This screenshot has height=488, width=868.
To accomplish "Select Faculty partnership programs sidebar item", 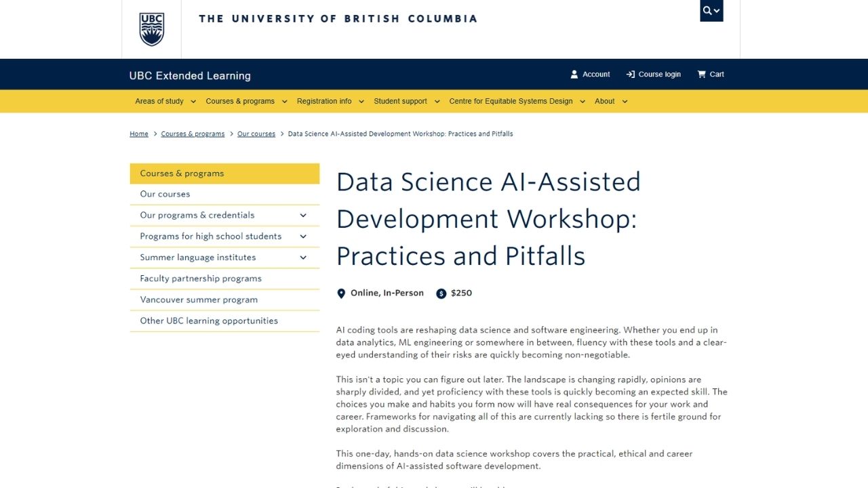I will (x=224, y=279).
